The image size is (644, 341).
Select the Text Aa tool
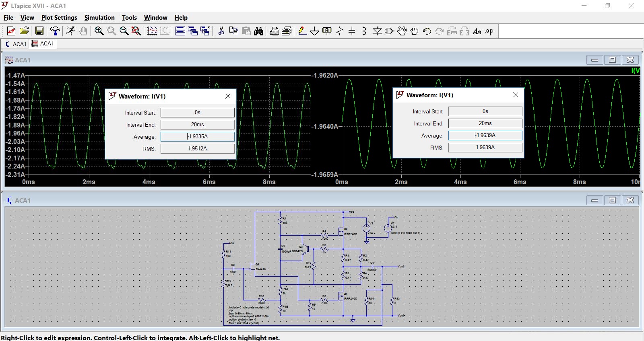point(477,31)
